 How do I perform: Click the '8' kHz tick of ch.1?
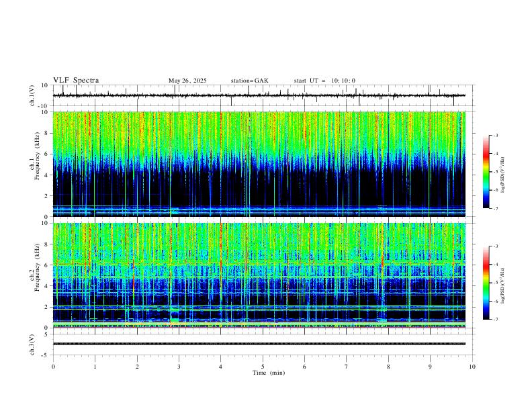(48, 133)
